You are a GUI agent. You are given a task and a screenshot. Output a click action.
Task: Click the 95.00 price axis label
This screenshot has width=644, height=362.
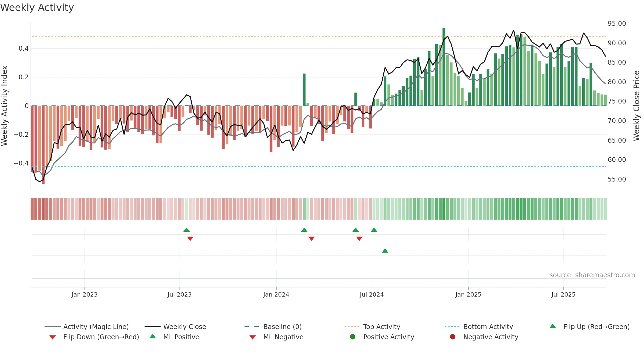coord(617,24)
